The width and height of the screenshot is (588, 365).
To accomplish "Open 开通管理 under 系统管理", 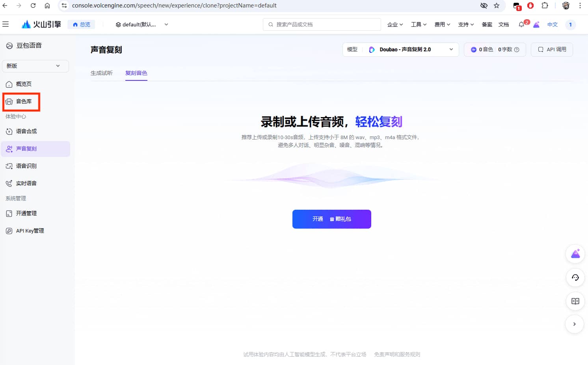I will pos(26,213).
